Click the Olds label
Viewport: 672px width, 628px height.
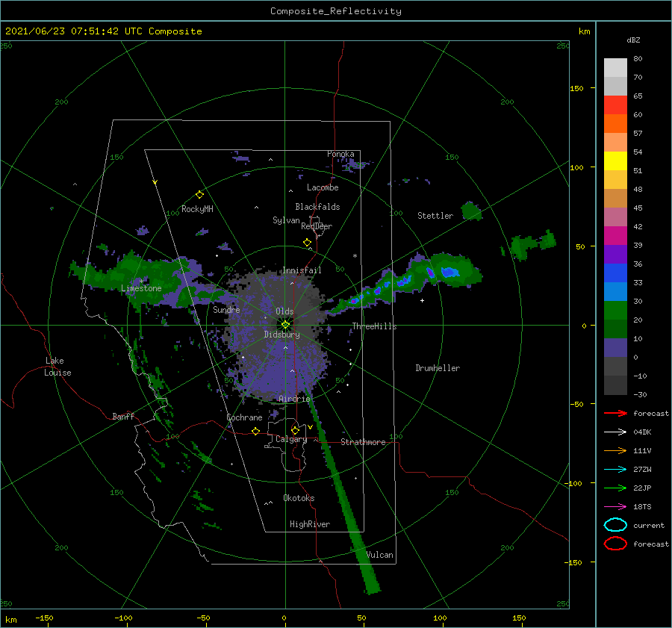(284, 311)
